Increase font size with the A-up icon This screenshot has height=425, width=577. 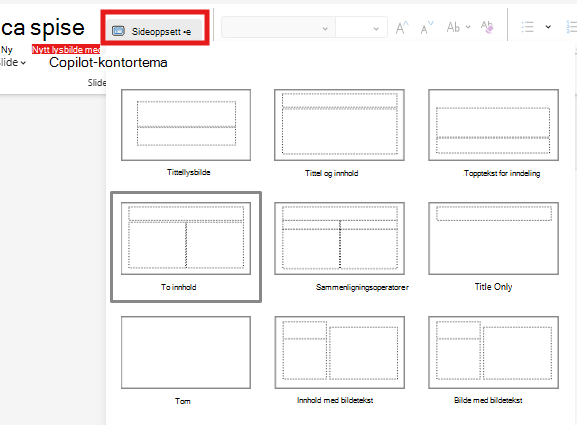[402, 28]
